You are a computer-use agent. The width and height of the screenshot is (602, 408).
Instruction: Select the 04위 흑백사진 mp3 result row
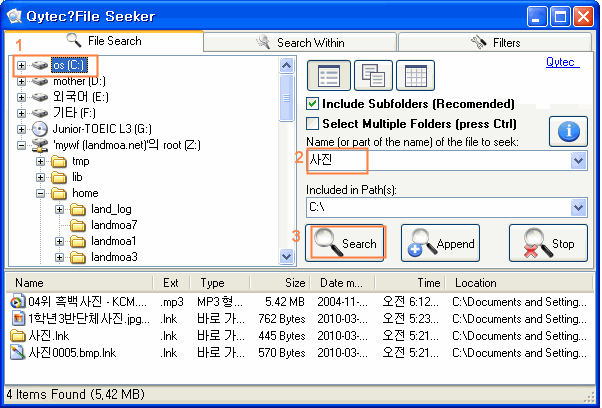[299, 302]
